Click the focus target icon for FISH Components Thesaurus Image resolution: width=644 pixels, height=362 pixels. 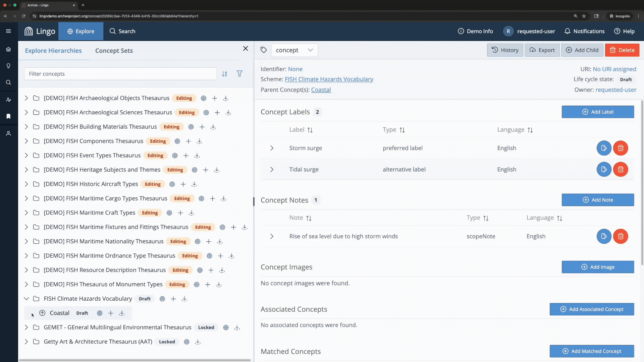(177, 141)
